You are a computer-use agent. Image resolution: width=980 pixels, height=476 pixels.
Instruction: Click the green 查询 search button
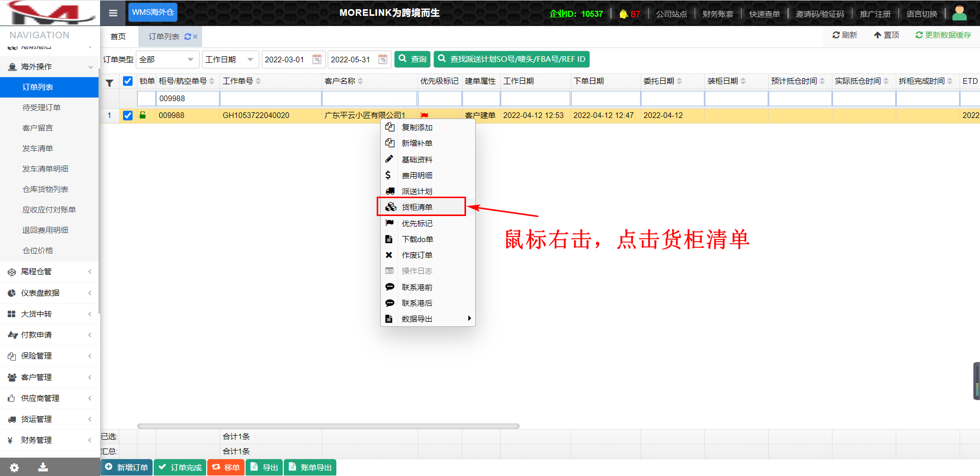pyautogui.click(x=412, y=59)
